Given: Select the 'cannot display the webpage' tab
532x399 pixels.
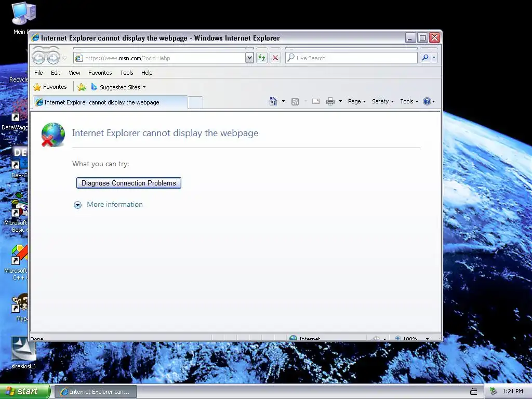Looking at the screenshot, I should click(110, 102).
